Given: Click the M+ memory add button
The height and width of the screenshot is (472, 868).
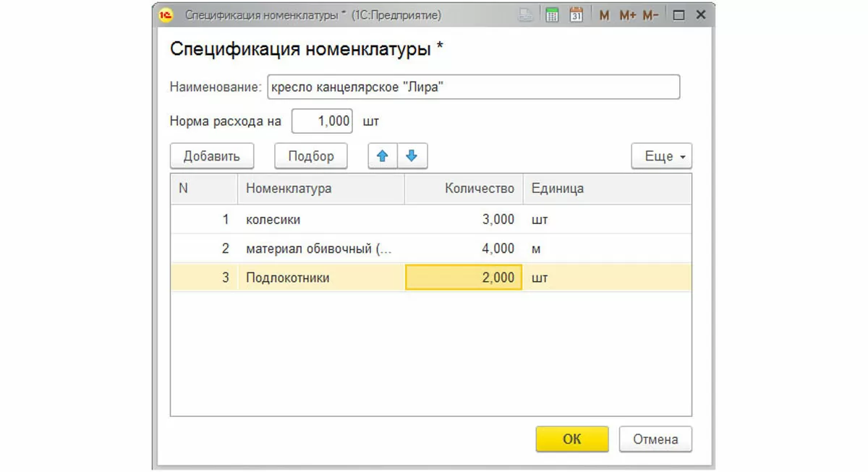Looking at the screenshot, I should [x=627, y=15].
